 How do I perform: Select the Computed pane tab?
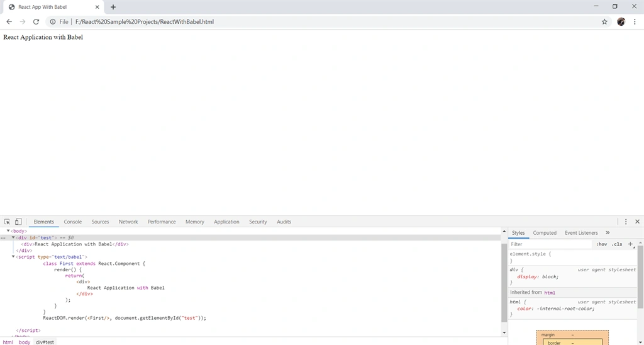[x=545, y=233]
